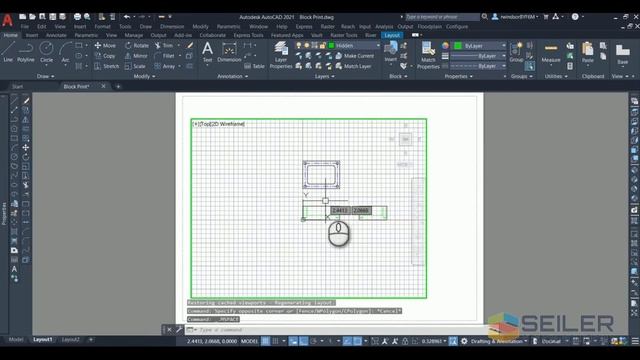Click the Scale tool
Image resolution: width=640 pixels, height=360 pixels.
135,66
